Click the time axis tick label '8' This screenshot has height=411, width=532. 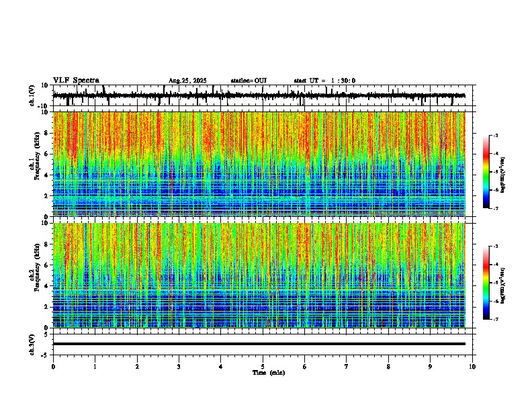pos(388,367)
